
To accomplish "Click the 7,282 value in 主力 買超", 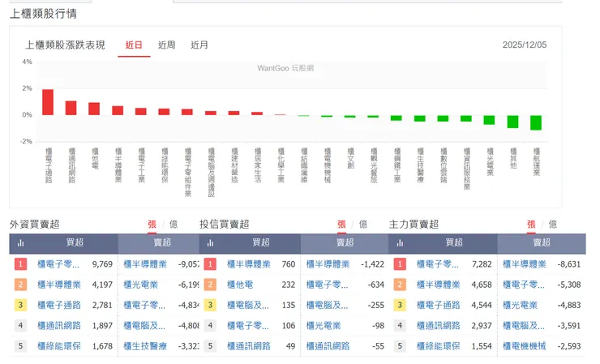I will (x=482, y=264).
